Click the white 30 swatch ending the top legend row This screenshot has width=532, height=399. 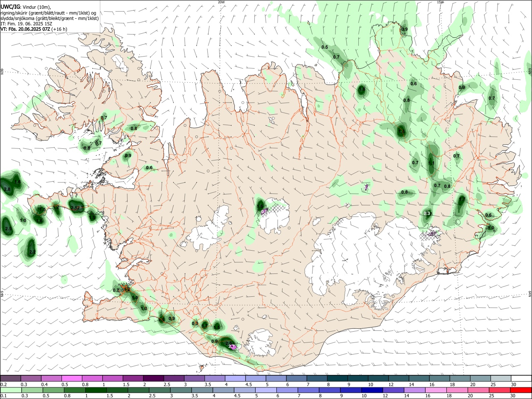coord(521,378)
